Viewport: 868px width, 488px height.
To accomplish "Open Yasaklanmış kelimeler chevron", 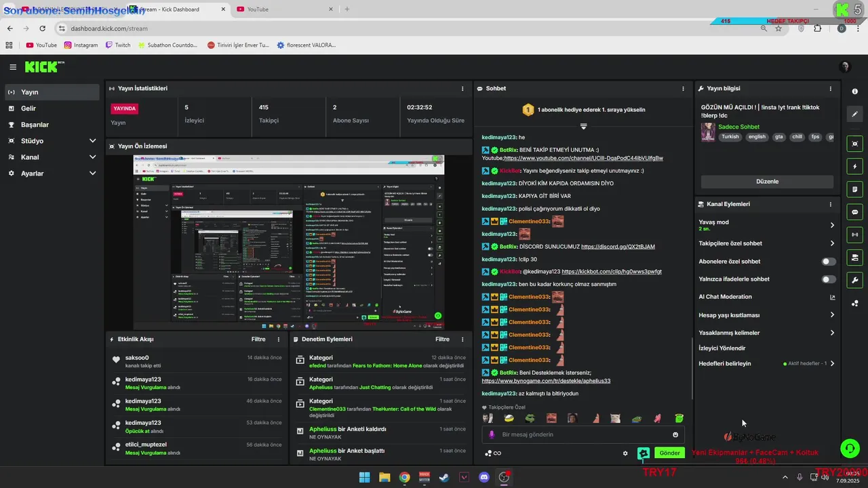I will pos(832,333).
